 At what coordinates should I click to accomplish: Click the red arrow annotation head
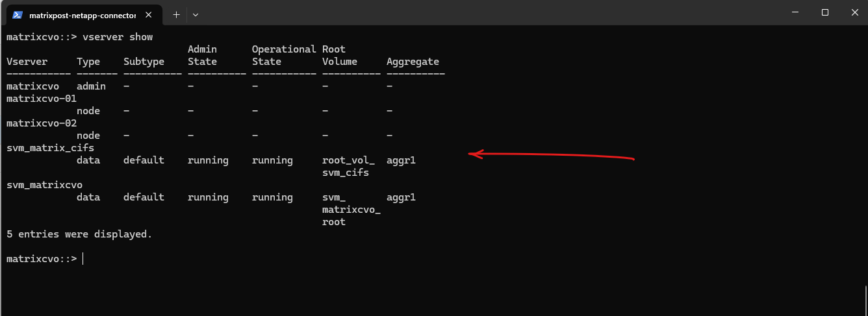click(x=474, y=154)
